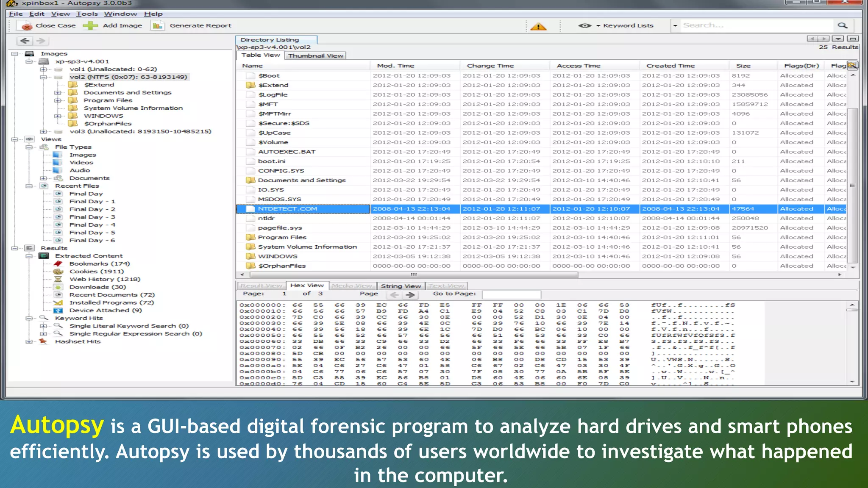Click the Downloads icon in Extracted Content

[58, 287]
